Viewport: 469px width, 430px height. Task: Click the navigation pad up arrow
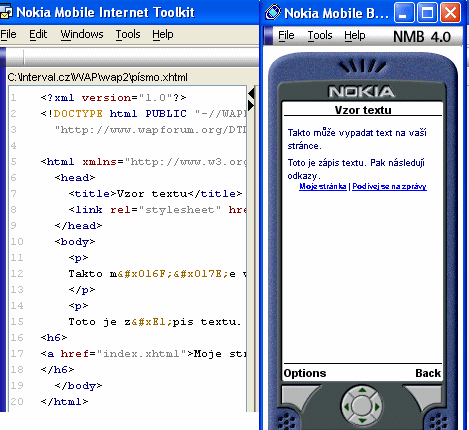coord(362,390)
